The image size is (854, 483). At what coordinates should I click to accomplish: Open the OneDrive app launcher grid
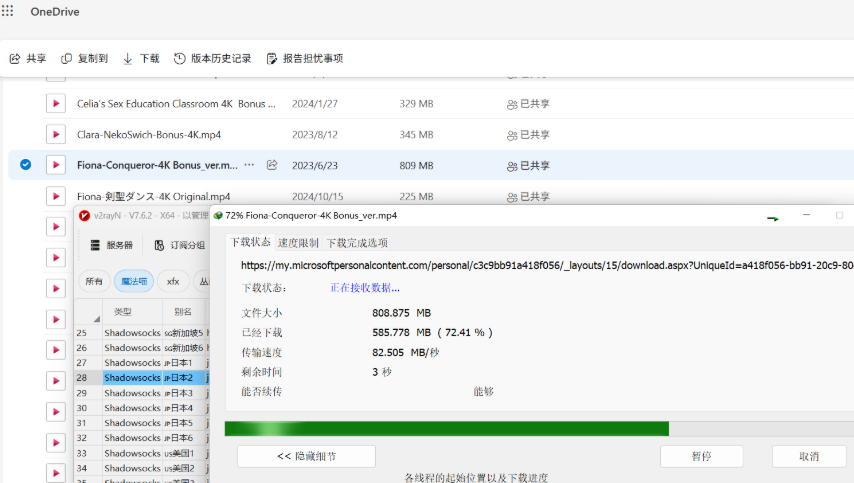pyautogui.click(x=8, y=11)
